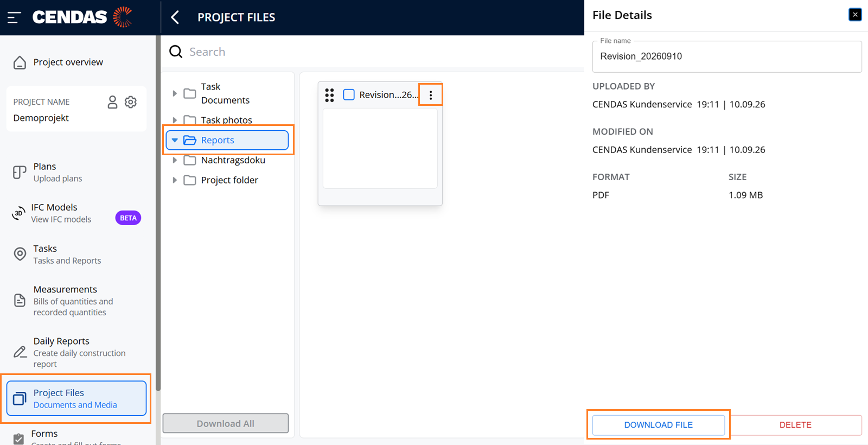Open project settings gear icon
Viewport: 868px width, 445px height.
(x=131, y=102)
